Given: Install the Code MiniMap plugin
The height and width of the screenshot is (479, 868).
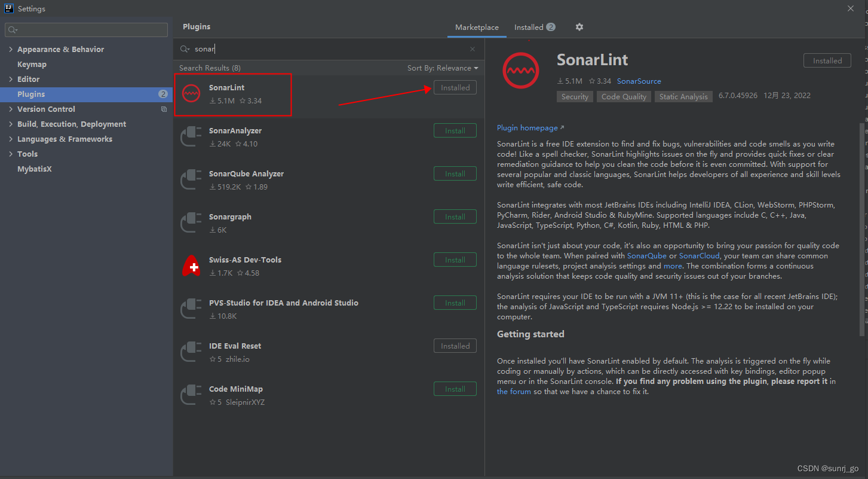Looking at the screenshot, I should point(455,389).
